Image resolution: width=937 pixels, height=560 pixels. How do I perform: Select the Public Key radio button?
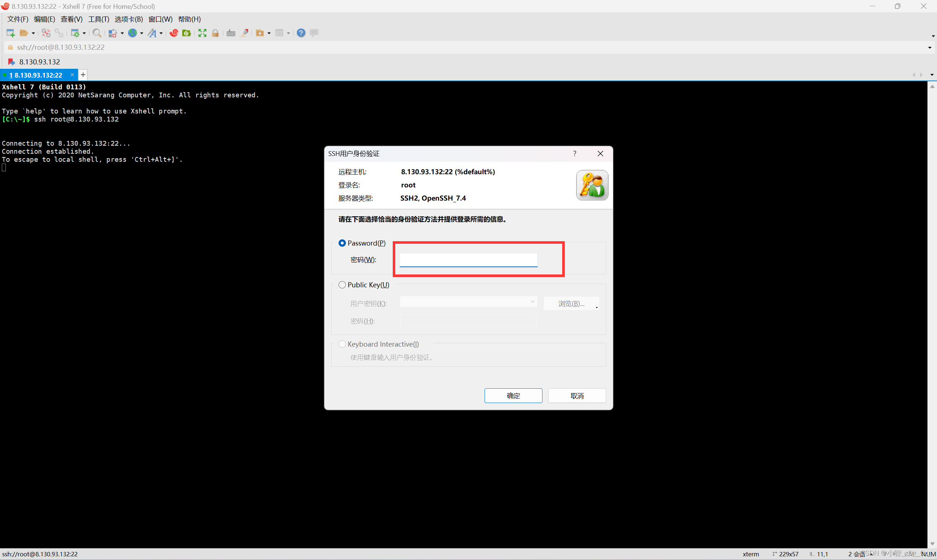342,284
